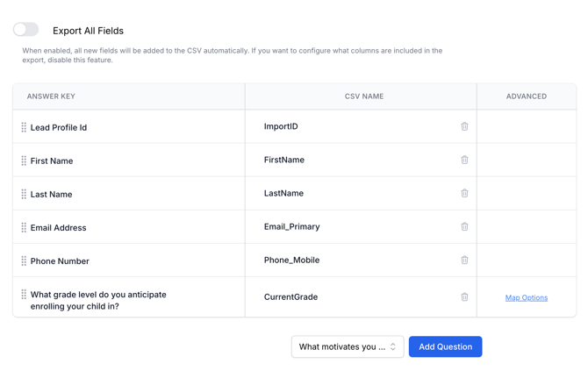This screenshot has height=371, width=588.
Task: Click drag handle beside First Name
Action: pyautogui.click(x=24, y=161)
